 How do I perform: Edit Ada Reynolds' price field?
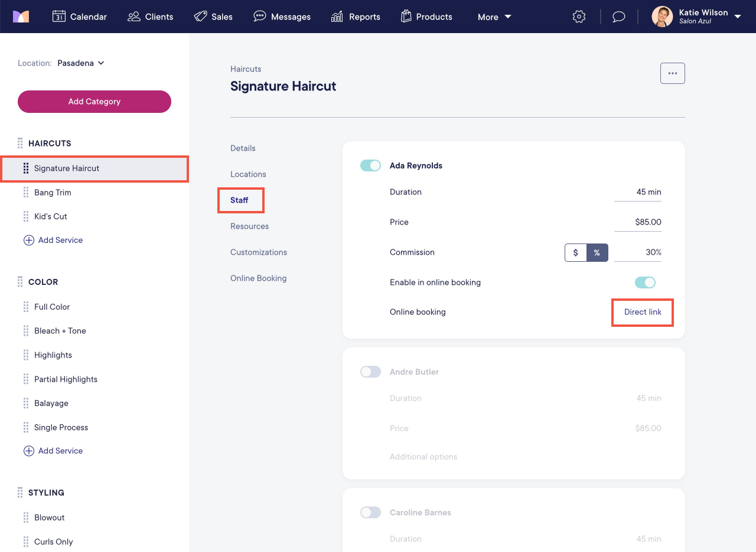tap(649, 222)
